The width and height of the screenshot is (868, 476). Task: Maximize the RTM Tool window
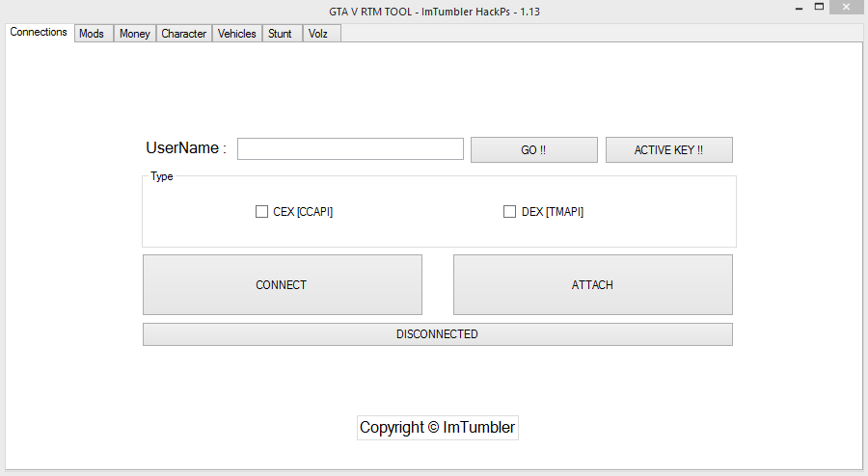[819, 8]
